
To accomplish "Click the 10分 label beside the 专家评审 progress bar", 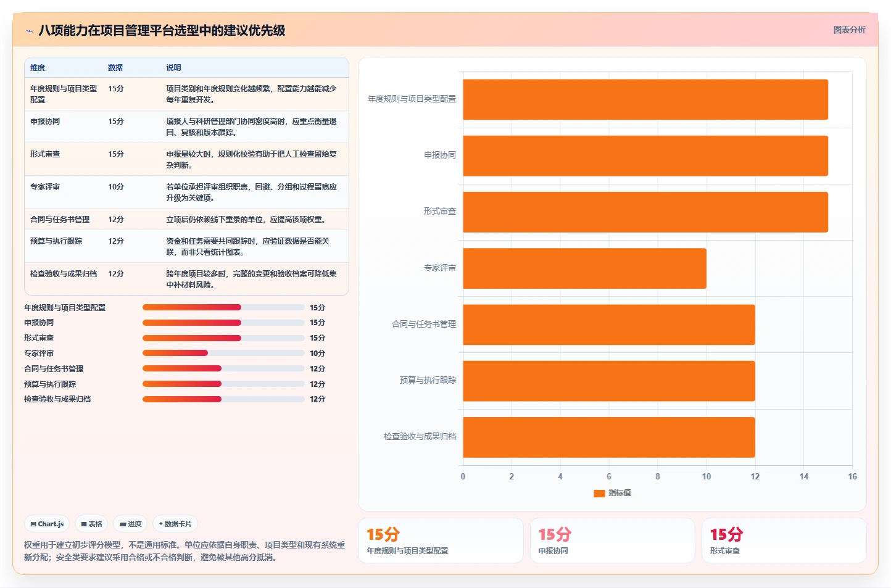I will (317, 354).
